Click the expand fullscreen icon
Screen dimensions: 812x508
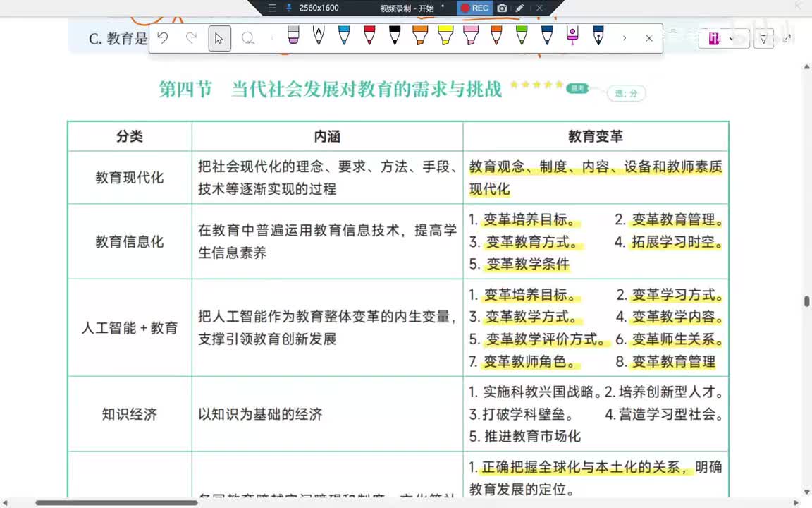(787, 38)
